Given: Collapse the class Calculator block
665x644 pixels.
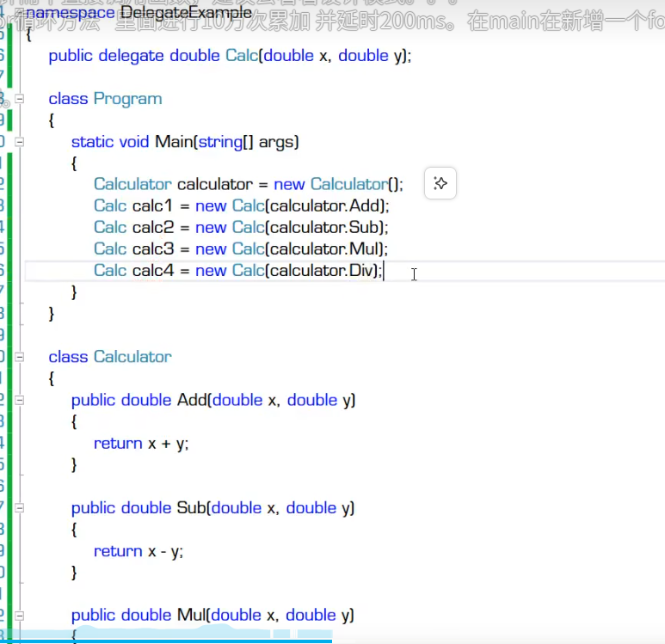Looking at the screenshot, I should click(x=19, y=357).
